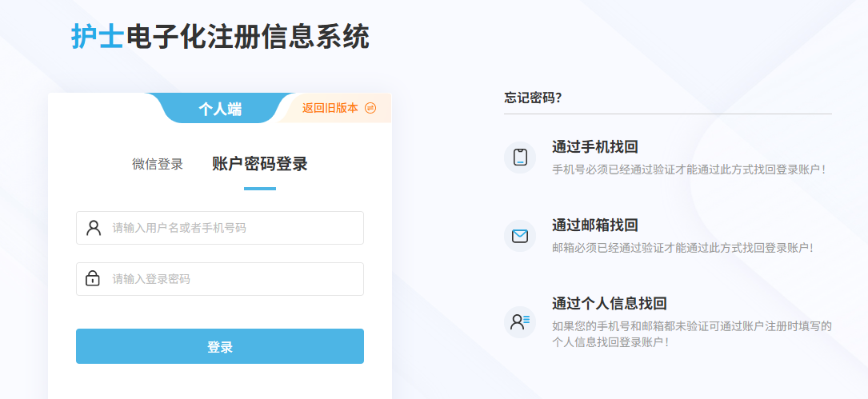
Task: Click the personal information recovery icon
Action: pyautogui.click(x=520, y=321)
